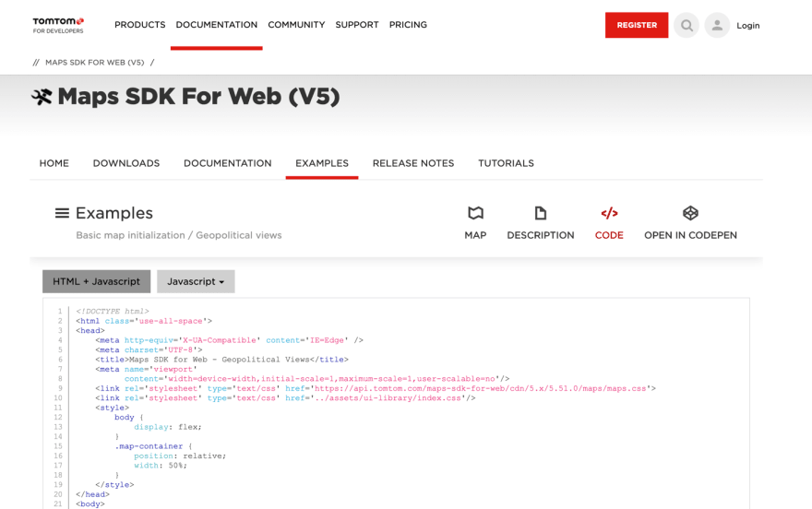This screenshot has height=509, width=812.
Task: Go to Pricing page
Action: (x=408, y=25)
